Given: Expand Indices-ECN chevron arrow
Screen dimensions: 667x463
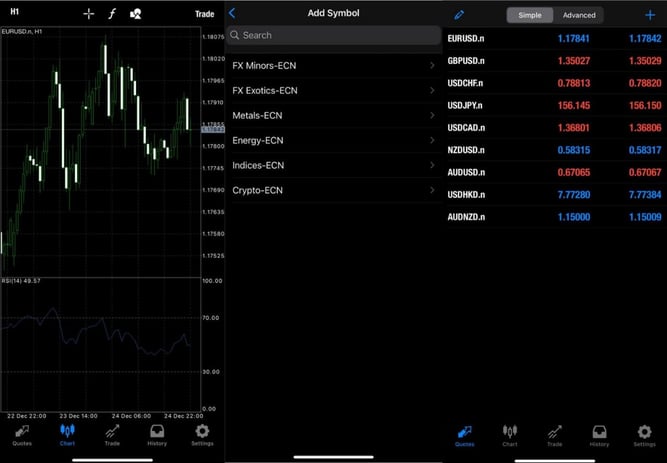Looking at the screenshot, I should click(432, 165).
